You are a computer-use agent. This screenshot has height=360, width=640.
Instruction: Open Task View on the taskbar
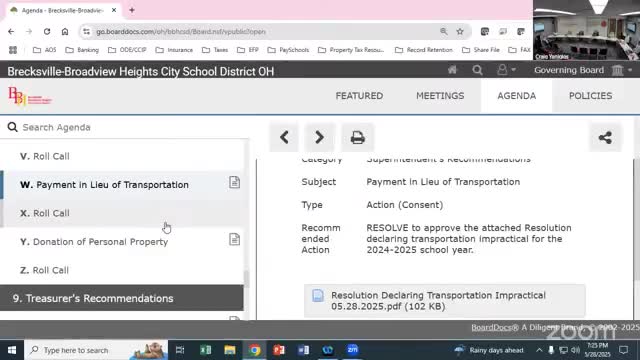point(180,350)
